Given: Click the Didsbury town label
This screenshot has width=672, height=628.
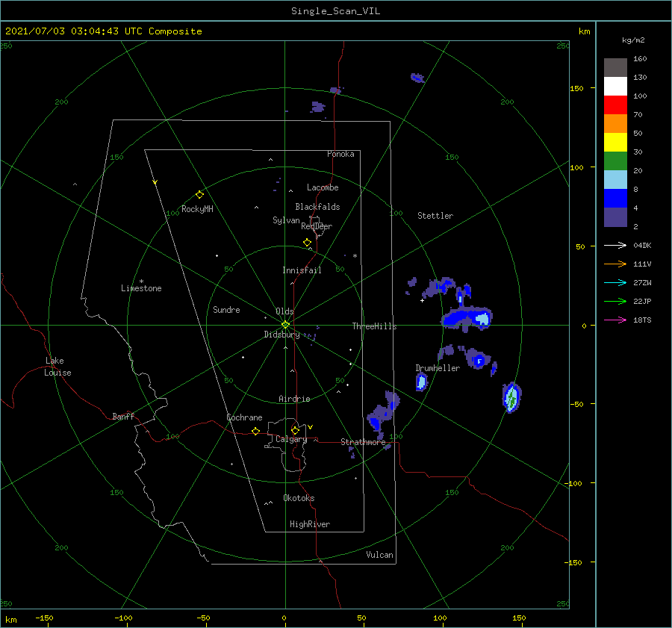Looking at the screenshot, I should pos(281,335).
